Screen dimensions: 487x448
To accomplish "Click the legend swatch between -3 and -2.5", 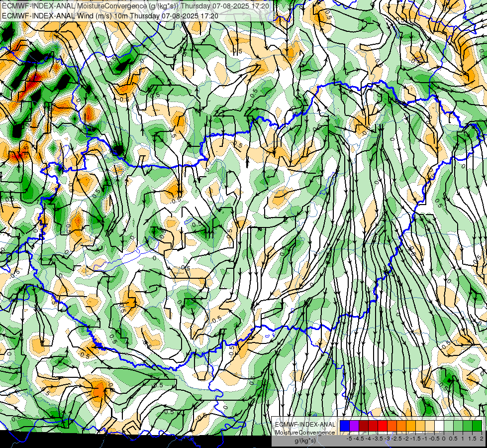I will pyautogui.click(x=392, y=426).
